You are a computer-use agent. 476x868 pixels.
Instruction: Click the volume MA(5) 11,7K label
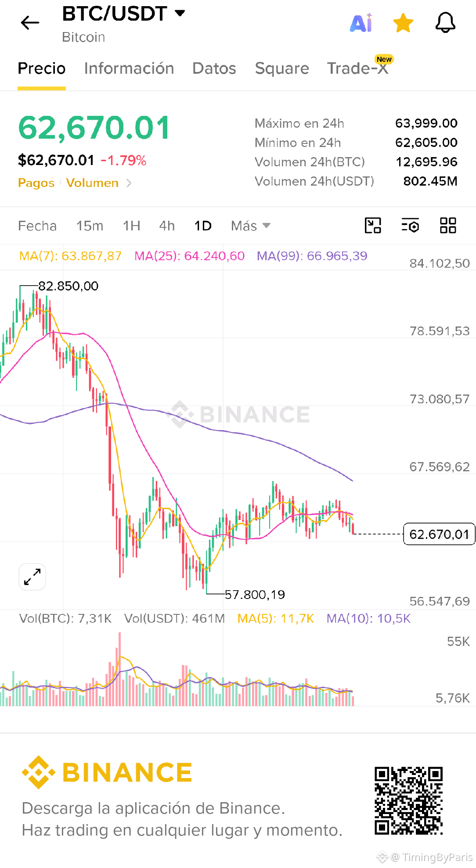tap(276, 619)
